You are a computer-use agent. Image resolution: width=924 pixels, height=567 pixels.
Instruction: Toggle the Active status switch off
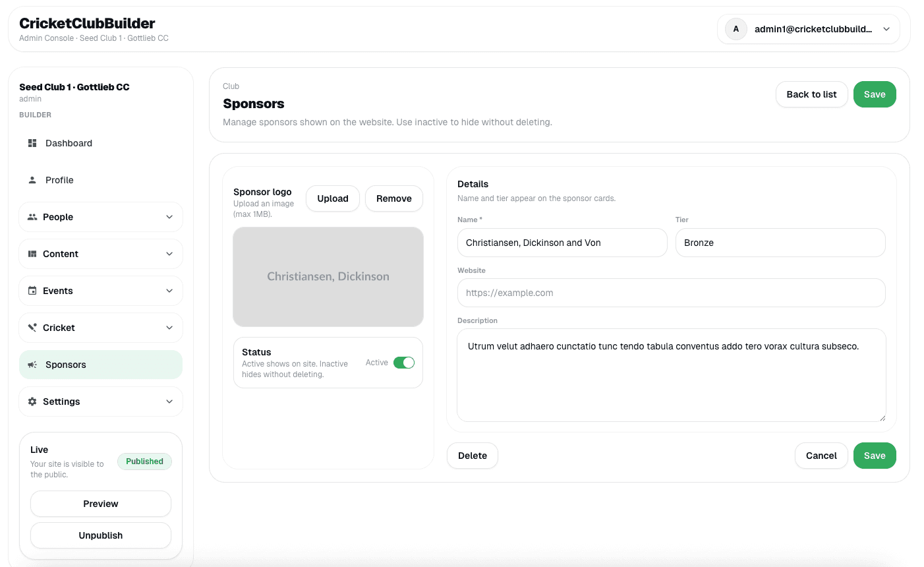click(x=403, y=363)
